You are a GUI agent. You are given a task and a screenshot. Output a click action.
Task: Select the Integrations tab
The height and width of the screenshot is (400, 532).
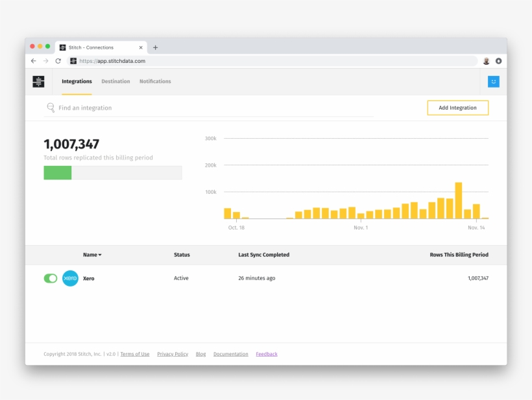[77, 82]
